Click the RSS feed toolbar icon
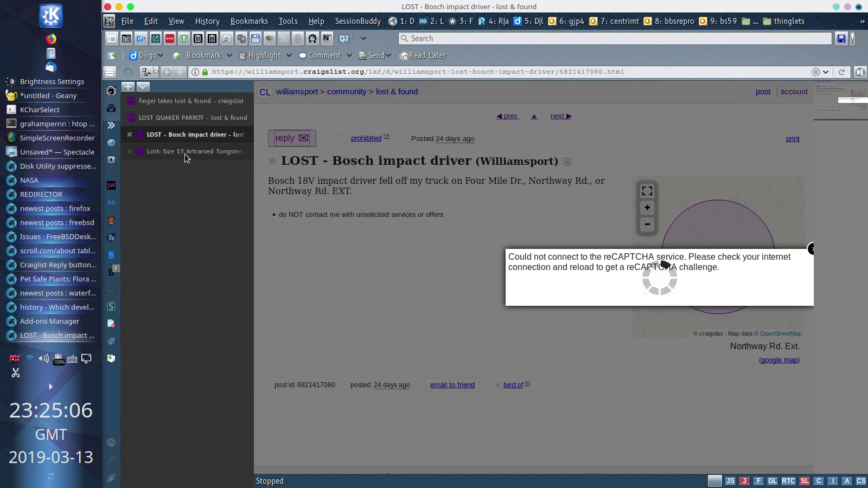The height and width of the screenshot is (488, 868). point(284,38)
